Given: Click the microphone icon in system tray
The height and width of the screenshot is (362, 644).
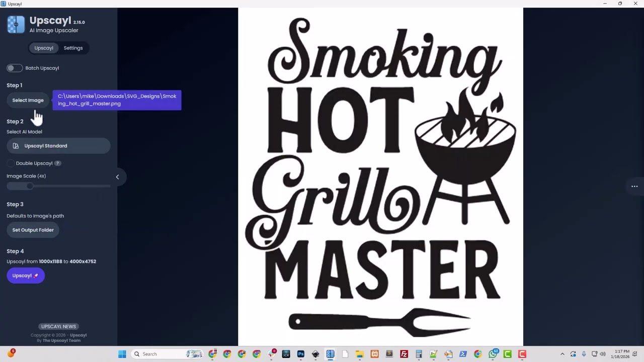Looking at the screenshot, I should [x=584, y=354].
